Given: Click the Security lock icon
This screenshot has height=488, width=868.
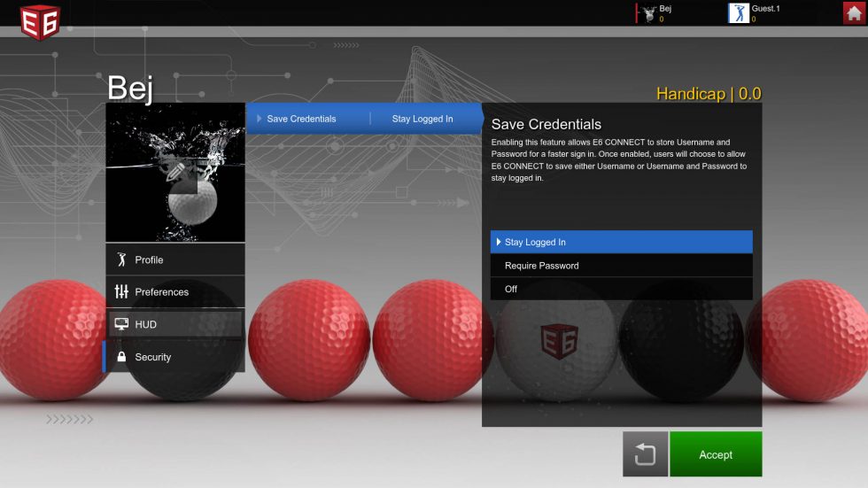Looking at the screenshot, I should coord(121,357).
